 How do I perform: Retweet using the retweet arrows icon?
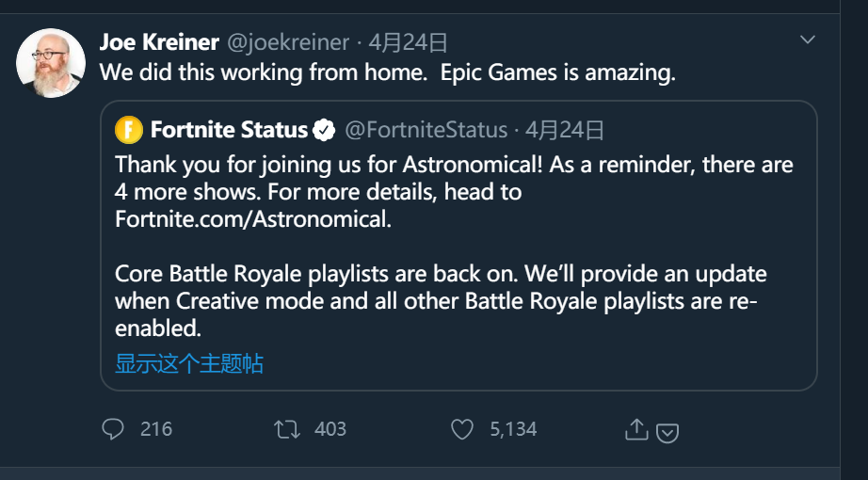point(286,429)
